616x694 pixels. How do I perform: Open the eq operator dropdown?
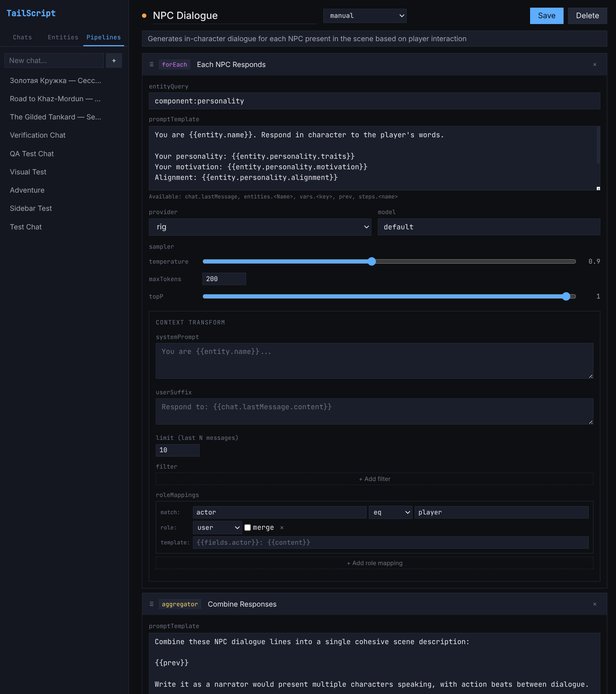[390, 512]
